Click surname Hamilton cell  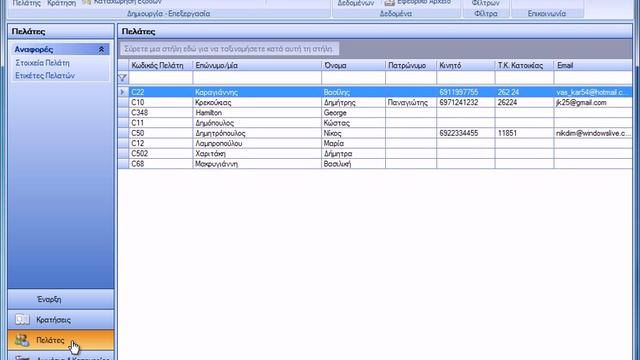point(257,113)
